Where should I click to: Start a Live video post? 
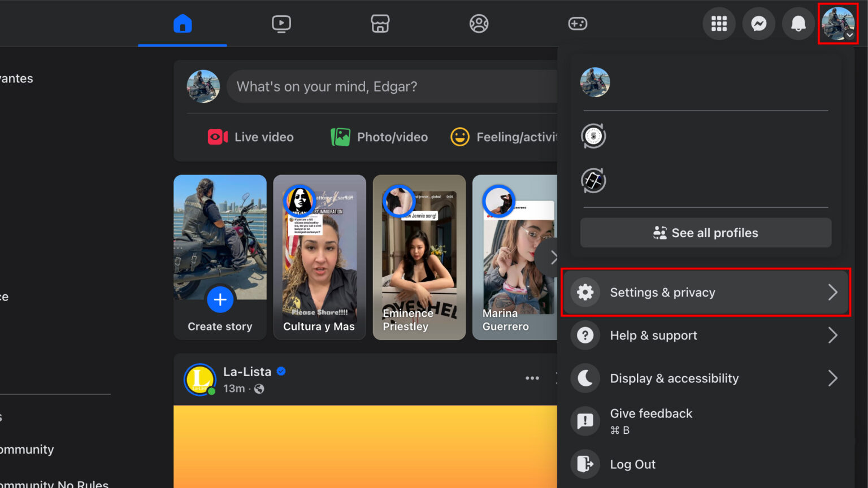[x=250, y=137]
